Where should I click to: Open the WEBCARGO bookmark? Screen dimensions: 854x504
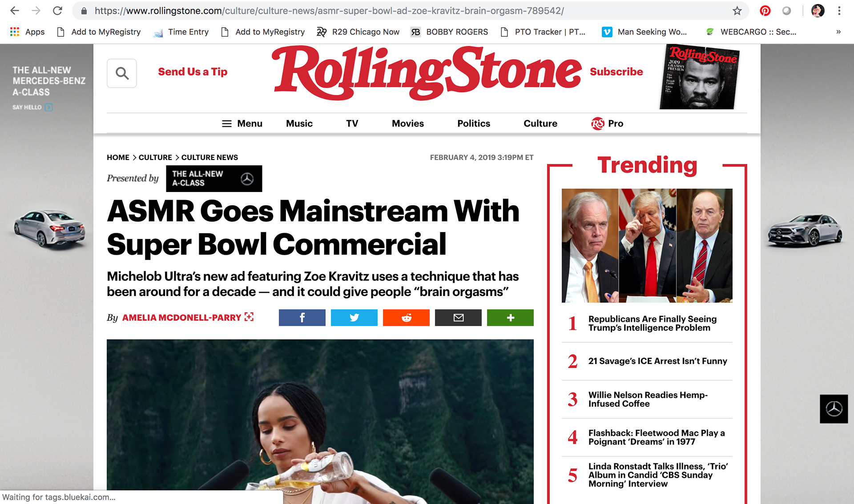tap(751, 32)
